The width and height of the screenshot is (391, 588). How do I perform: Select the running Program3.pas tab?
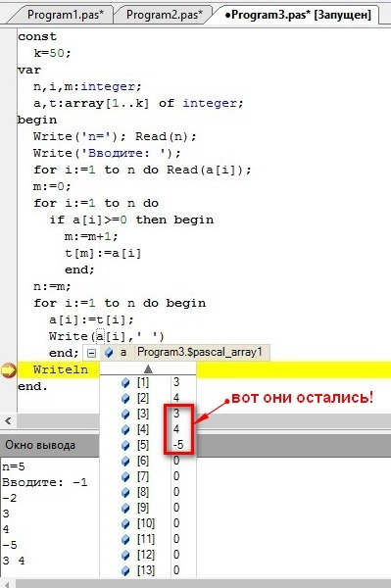(298, 15)
